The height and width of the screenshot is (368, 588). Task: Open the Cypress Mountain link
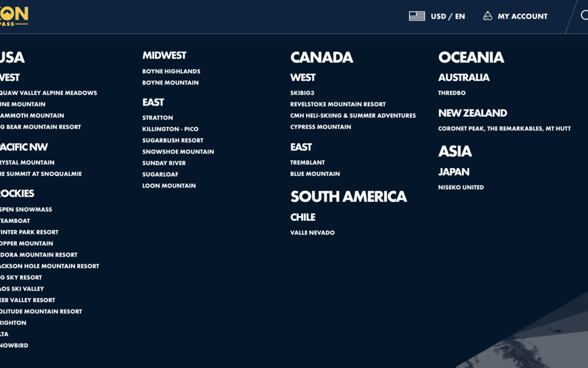pyautogui.click(x=321, y=127)
